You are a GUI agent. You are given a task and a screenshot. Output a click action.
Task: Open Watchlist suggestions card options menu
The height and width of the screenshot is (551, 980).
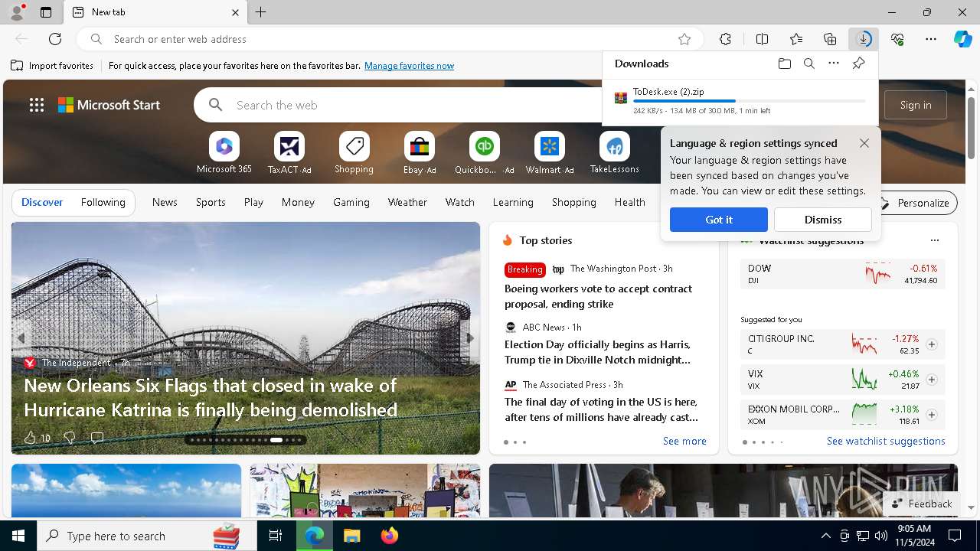(x=934, y=240)
